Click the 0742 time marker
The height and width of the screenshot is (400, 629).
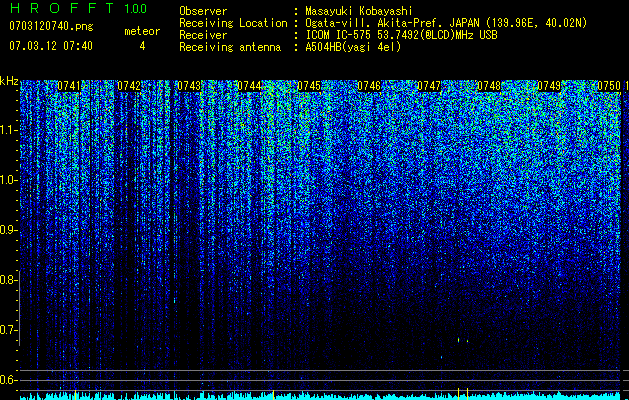pyautogui.click(x=129, y=86)
